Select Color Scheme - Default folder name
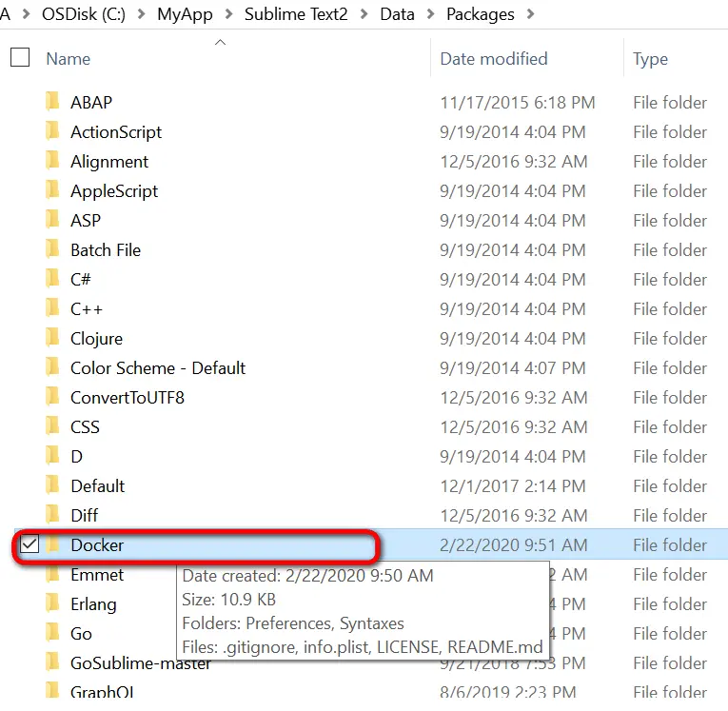The height and width of the screenshot is (711, 728). click(158, 367)
